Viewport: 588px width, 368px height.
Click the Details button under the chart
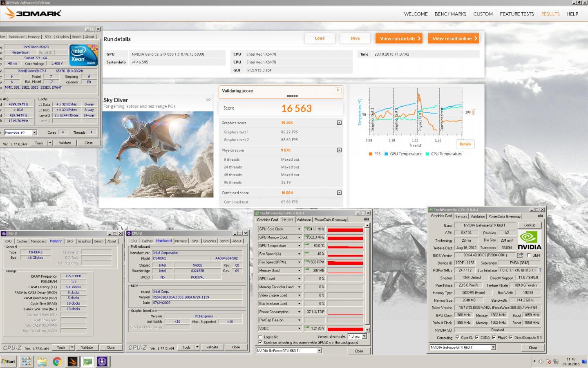[x=465, y=144]
